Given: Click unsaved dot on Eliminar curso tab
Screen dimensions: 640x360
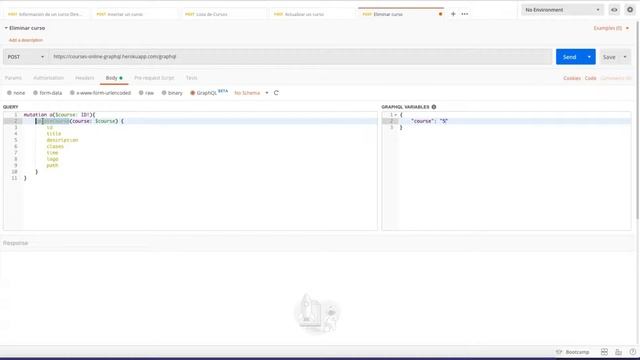Looking at the screenshot, I should coord(440,14).
